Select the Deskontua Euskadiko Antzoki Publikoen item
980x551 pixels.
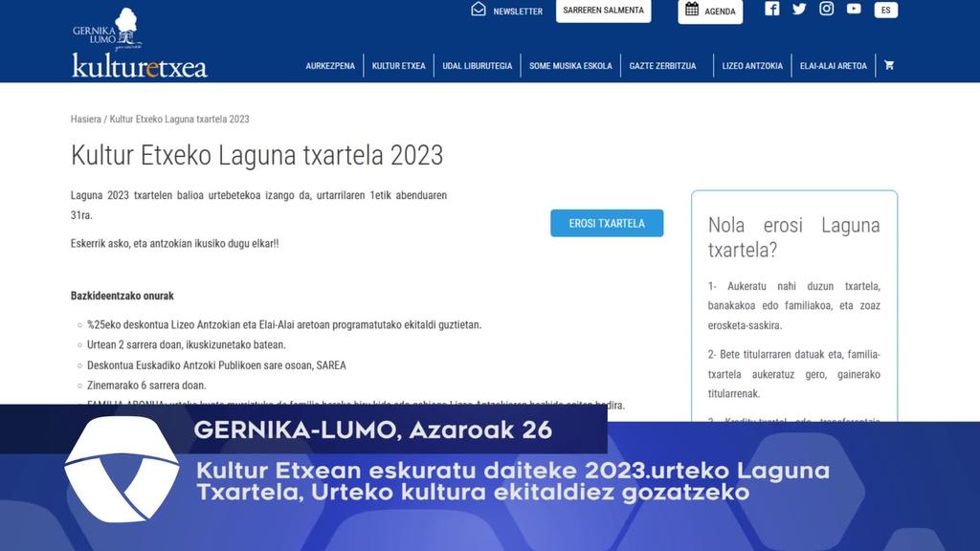216,365
